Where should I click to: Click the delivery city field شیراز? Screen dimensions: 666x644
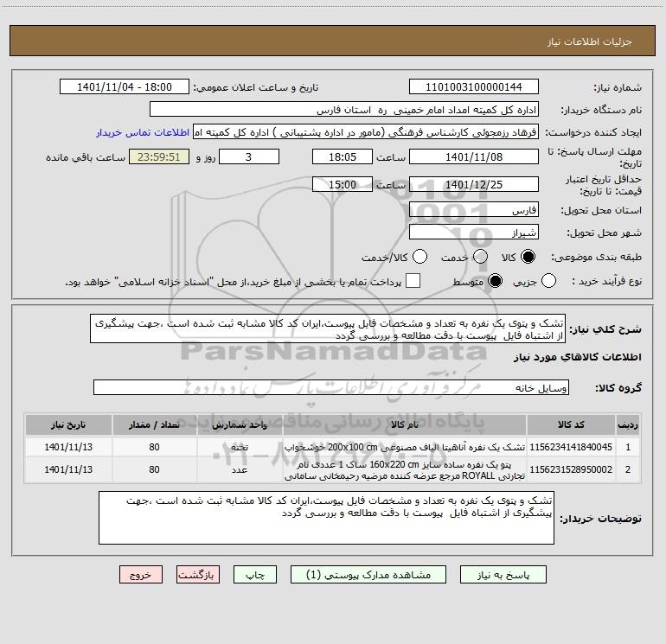tap(474, 233)
